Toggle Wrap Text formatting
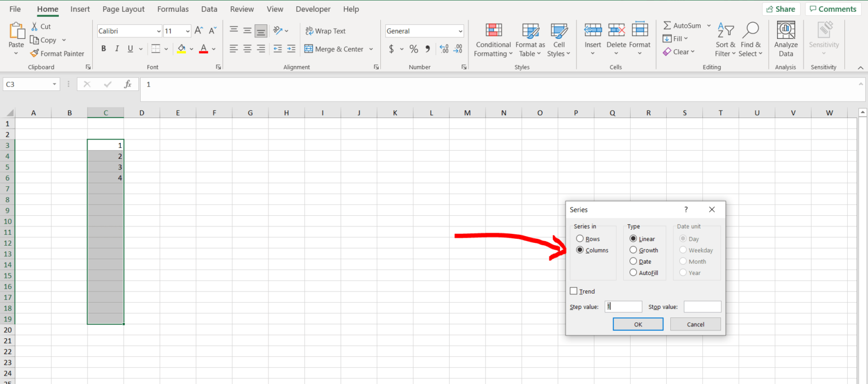Image resolution: width=868 pixels, height=384 pixels. pyautogui.click(x=325, y=30)
